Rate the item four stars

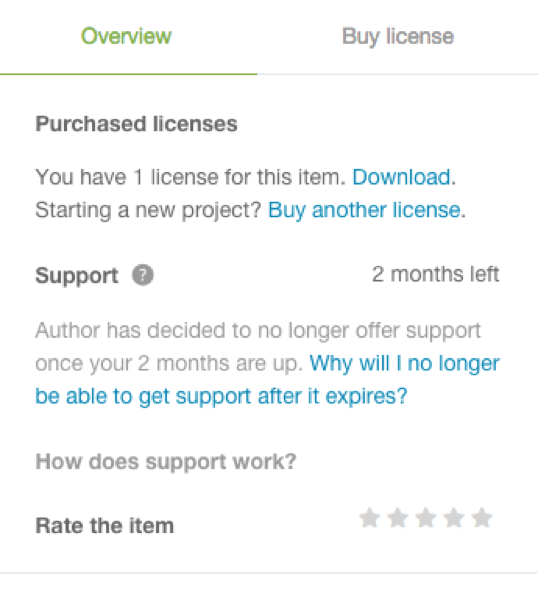click(x=454, y=518)
